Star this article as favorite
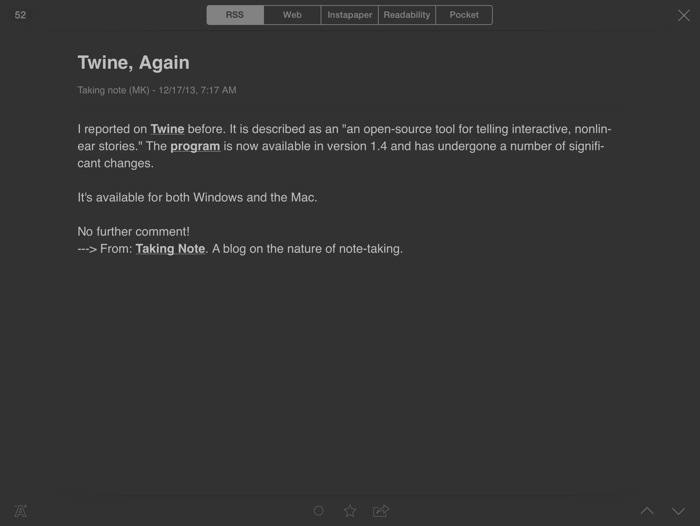 coord(350,511)
